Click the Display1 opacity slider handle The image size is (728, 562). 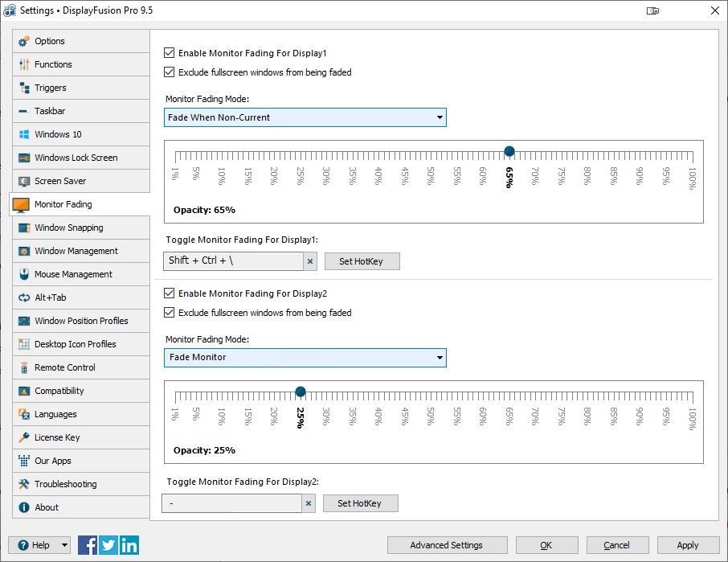509,151
